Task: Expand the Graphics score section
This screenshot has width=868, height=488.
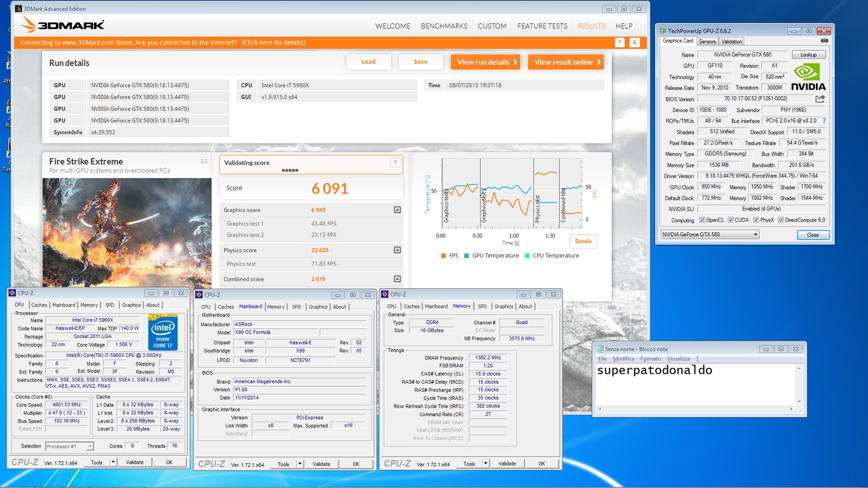Action: point(397,210)
